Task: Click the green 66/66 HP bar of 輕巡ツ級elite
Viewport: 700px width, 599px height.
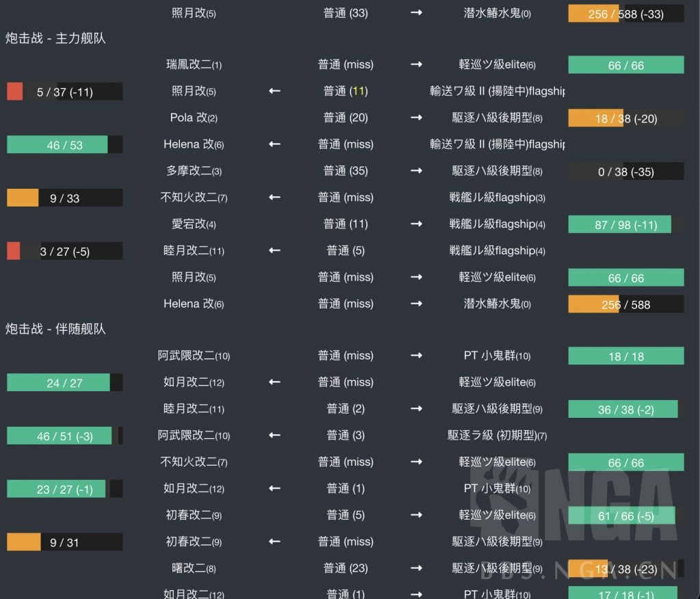Action: coord(625,65)
